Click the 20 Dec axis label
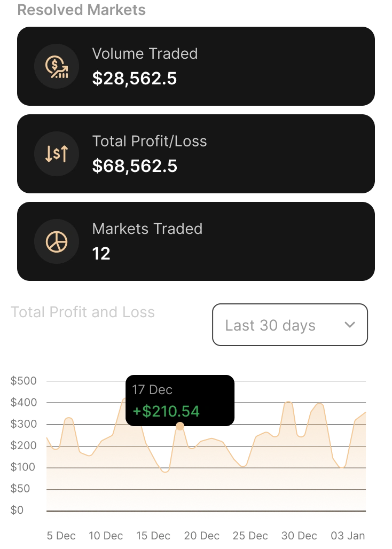This screenshot has height=549, width=392. 201,536
